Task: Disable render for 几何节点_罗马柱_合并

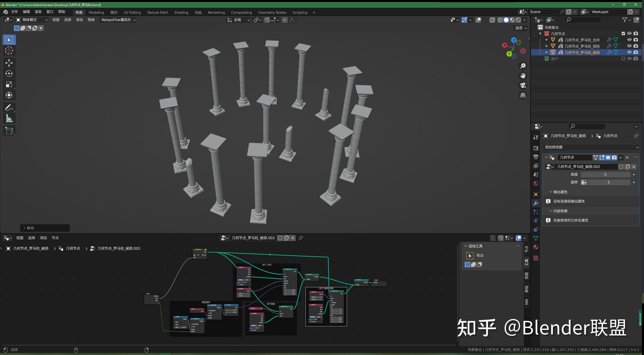Action: pyautogui.click(x=636, y=40)
